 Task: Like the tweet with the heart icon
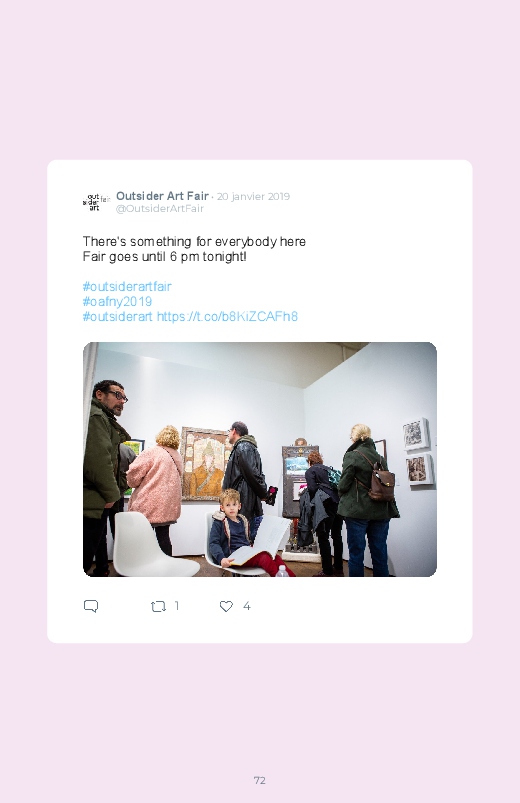point(226,606)
